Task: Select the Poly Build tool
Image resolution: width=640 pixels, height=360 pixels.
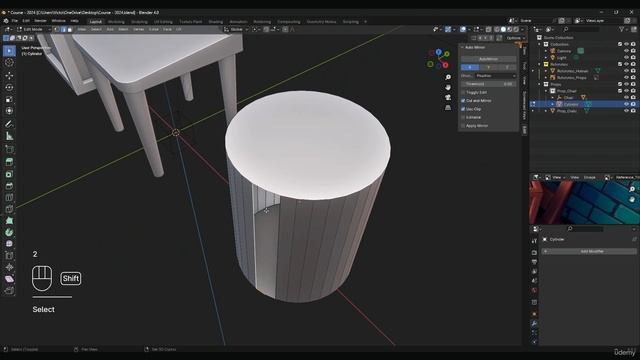Action: (x=9, y=220)
